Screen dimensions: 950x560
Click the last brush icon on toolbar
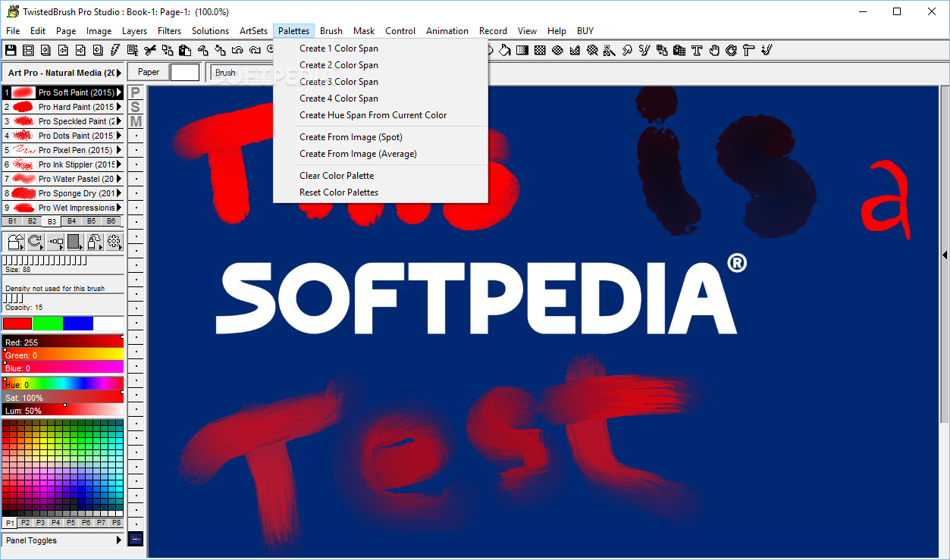point(766,50)
